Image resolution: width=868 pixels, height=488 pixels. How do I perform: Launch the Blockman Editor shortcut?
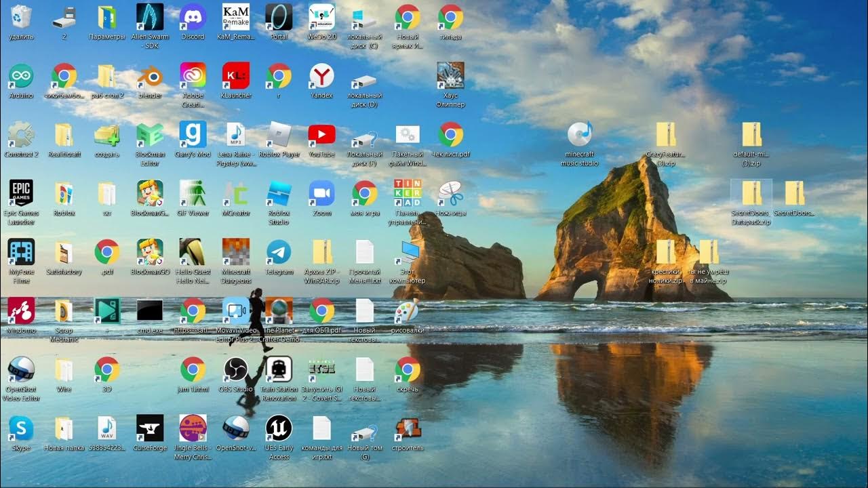click(150, 134)
